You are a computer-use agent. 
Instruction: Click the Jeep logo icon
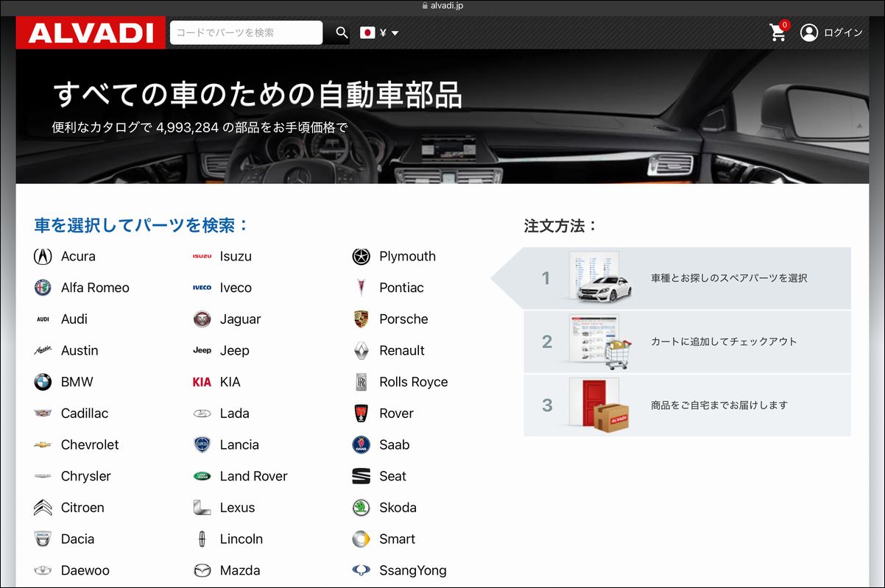pos(202,350)
